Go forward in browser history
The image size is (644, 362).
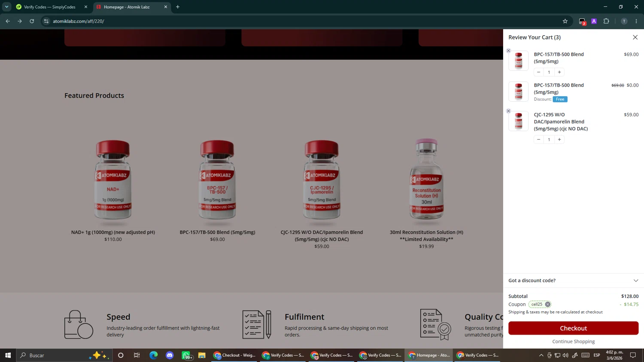(x=20, y=21)
